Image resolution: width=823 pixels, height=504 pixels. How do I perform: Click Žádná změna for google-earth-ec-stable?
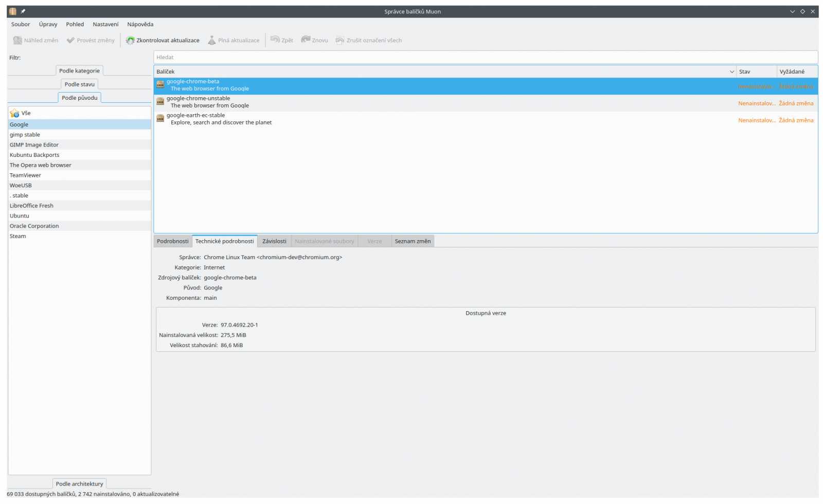tap(796, 120)
